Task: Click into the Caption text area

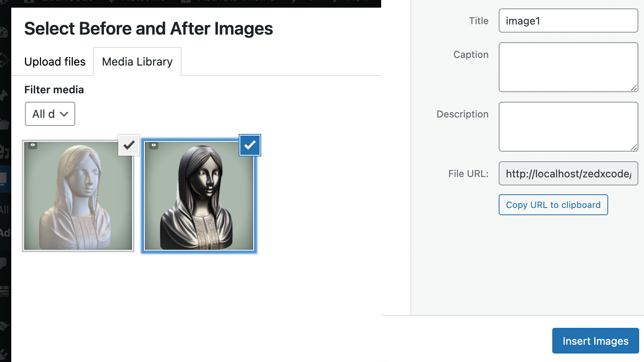Action: coord(568,67)
